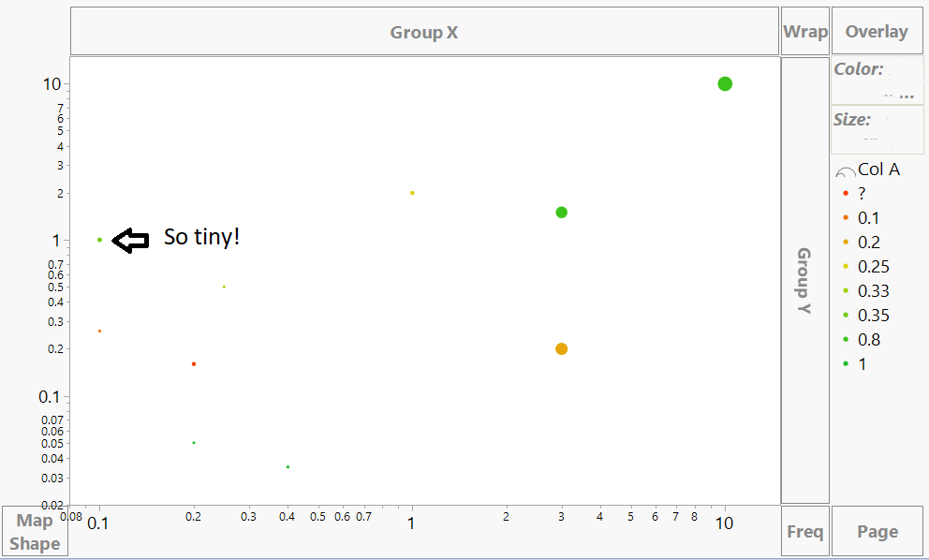
Task: Select the yellow point near the plot center
Action: pos(412,193)
